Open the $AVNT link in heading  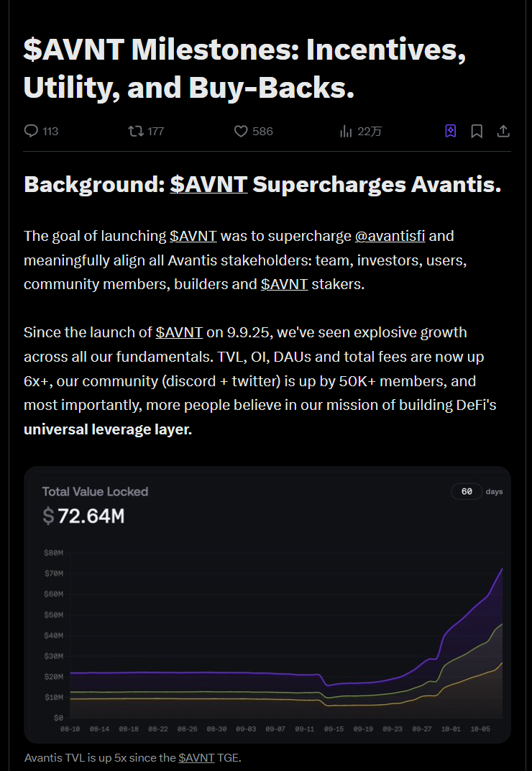click(208, 184)
